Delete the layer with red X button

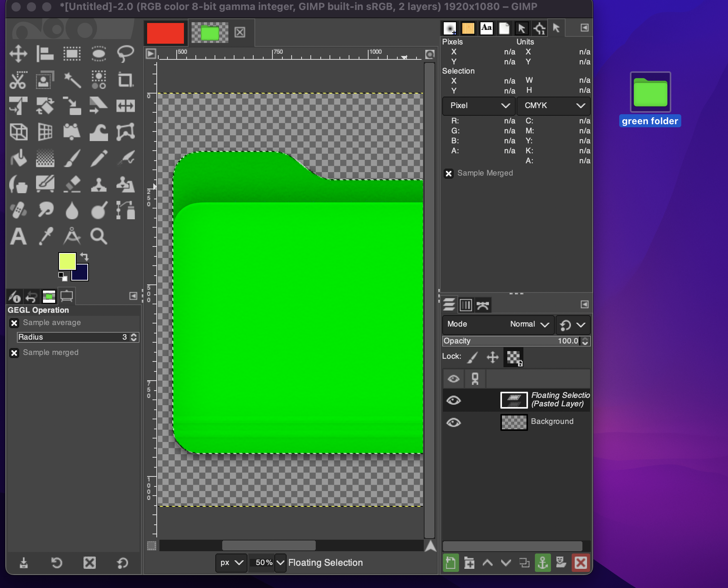point(580,563)
